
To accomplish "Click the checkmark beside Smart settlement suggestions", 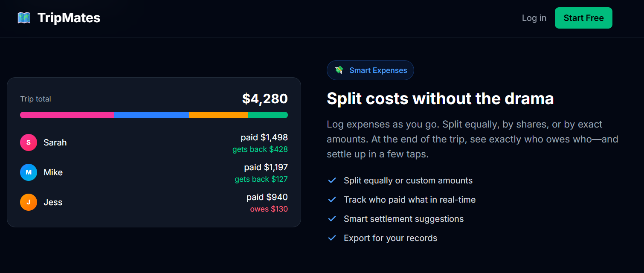I will click(x=332, y=218).
